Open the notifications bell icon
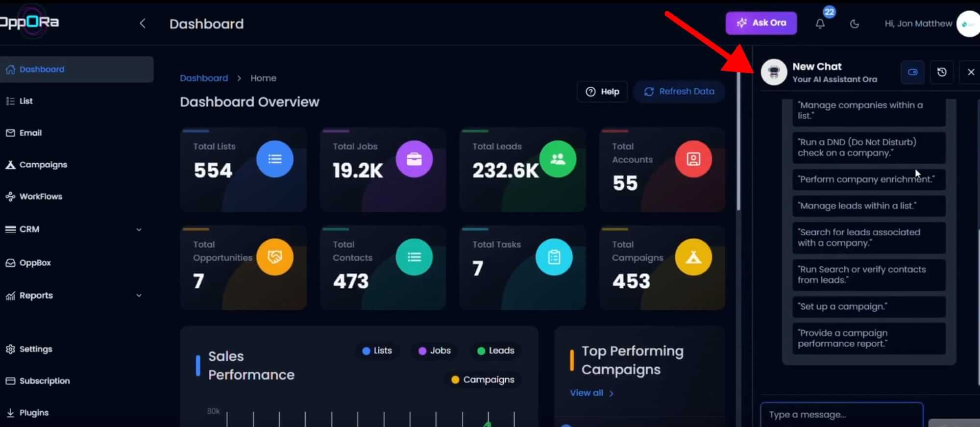The height and width of the screenshot is (427, 980). coord(820,24)
